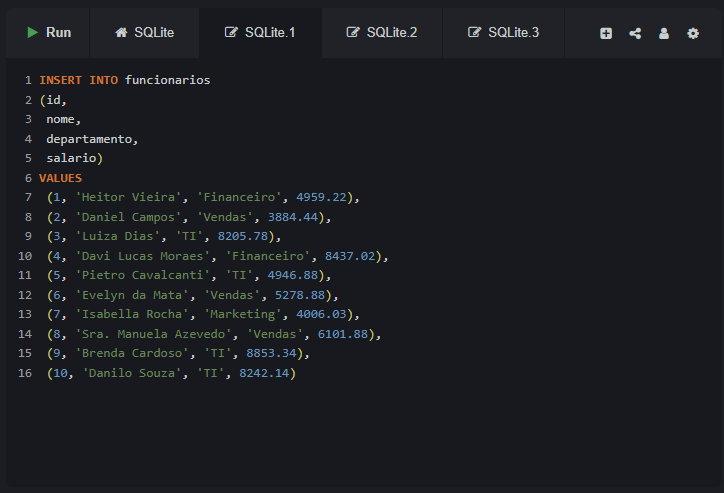Click salary value 8242.14
The image size is (724, 493).
(264, 373)
